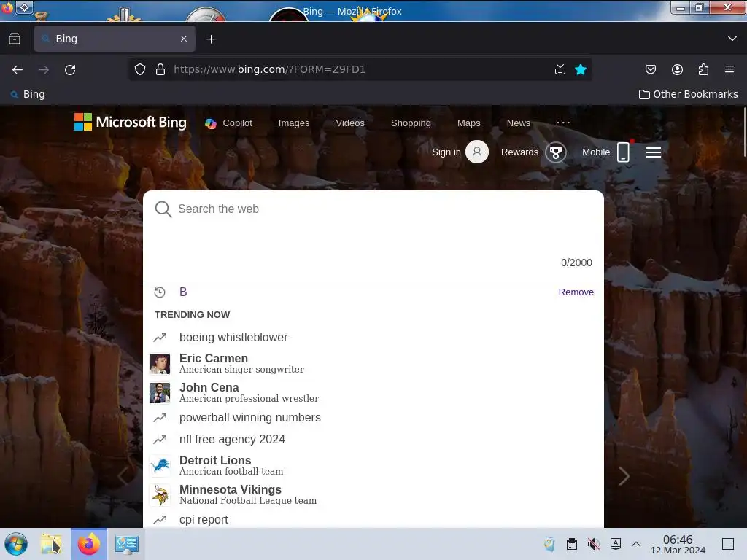Open the Shopping navigation item

411,123
